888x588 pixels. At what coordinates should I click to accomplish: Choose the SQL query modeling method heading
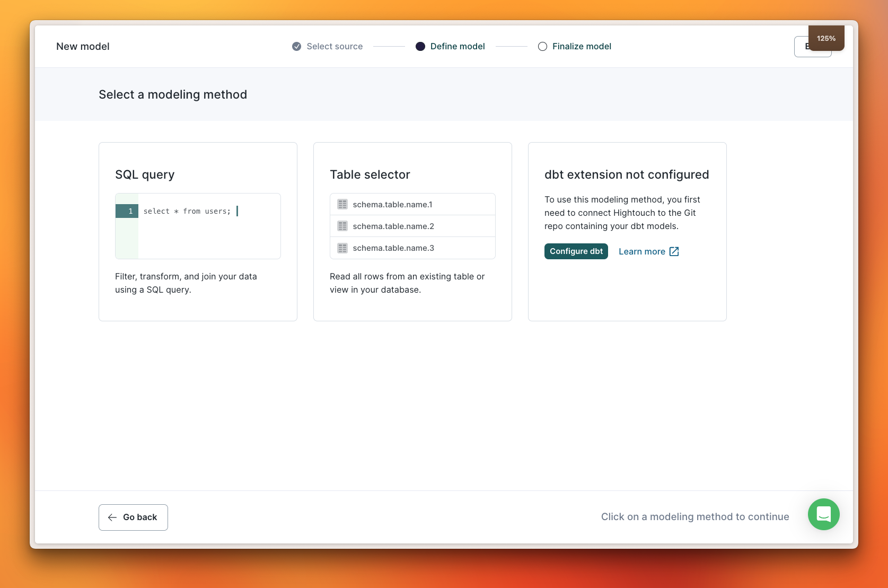point(145,175)
